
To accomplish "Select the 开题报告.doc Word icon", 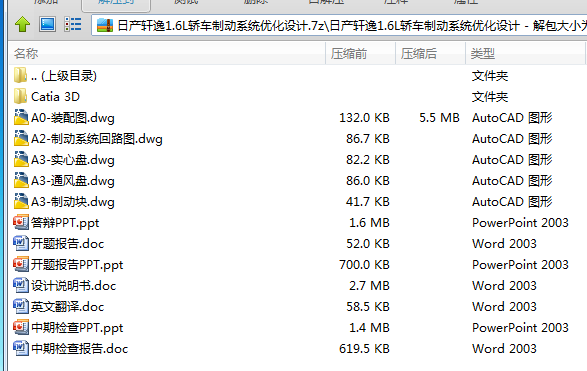I will (x=21, y=243).
